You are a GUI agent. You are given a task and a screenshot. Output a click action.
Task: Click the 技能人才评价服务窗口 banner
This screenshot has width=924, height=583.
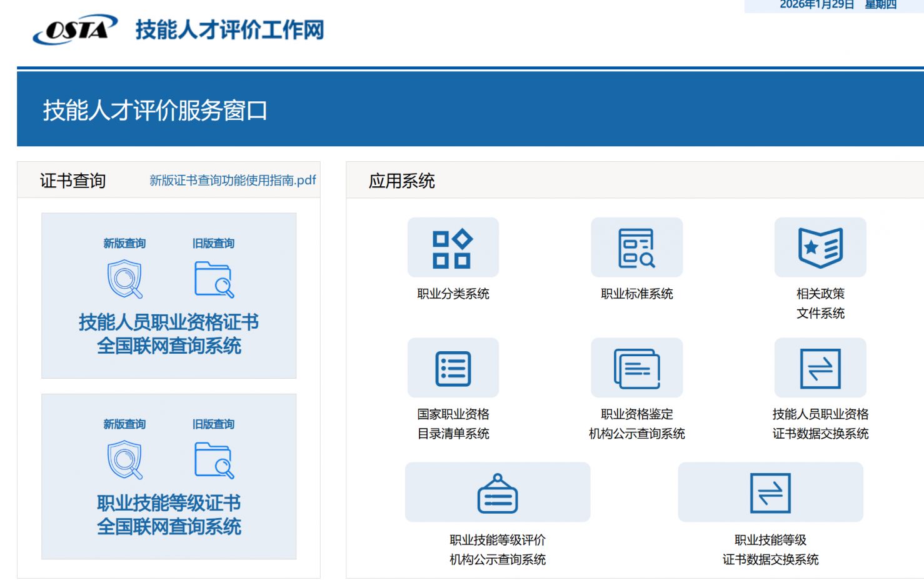point(155,111)
